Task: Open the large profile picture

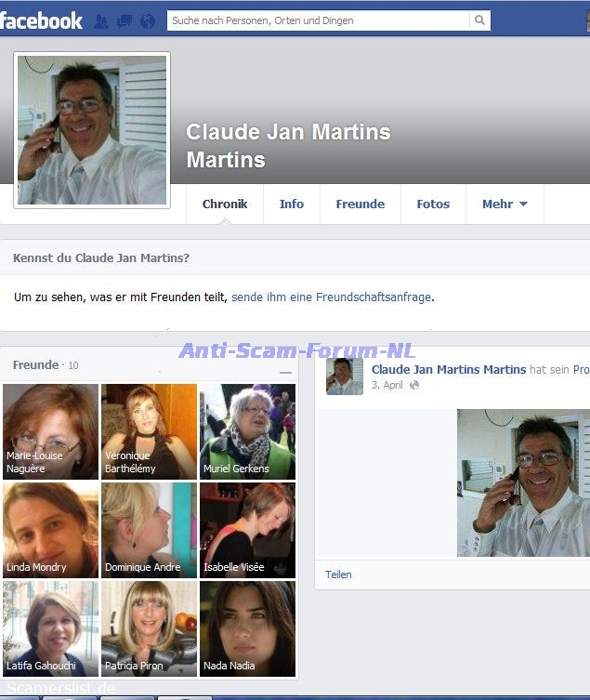Action: (92, 130)
